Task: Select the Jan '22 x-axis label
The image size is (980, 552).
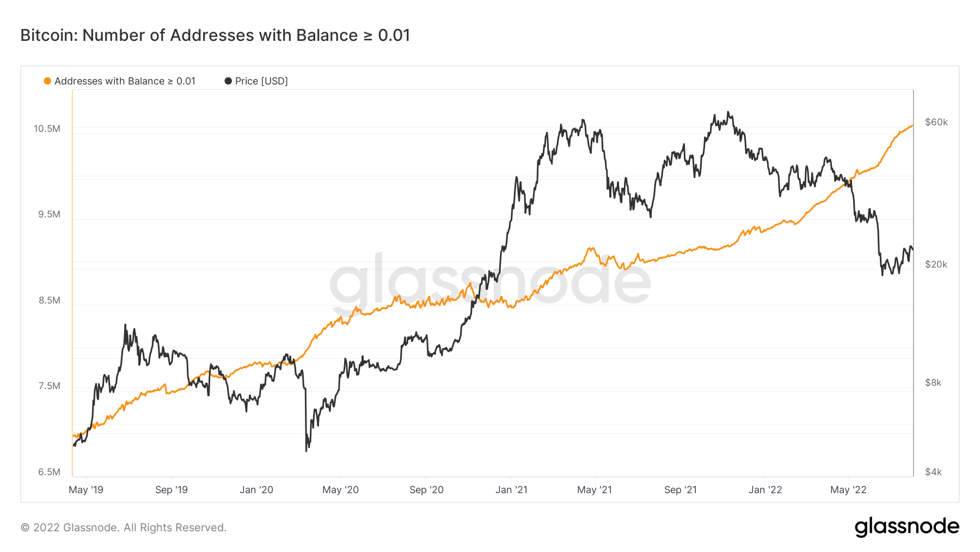Action: (765, 490)
